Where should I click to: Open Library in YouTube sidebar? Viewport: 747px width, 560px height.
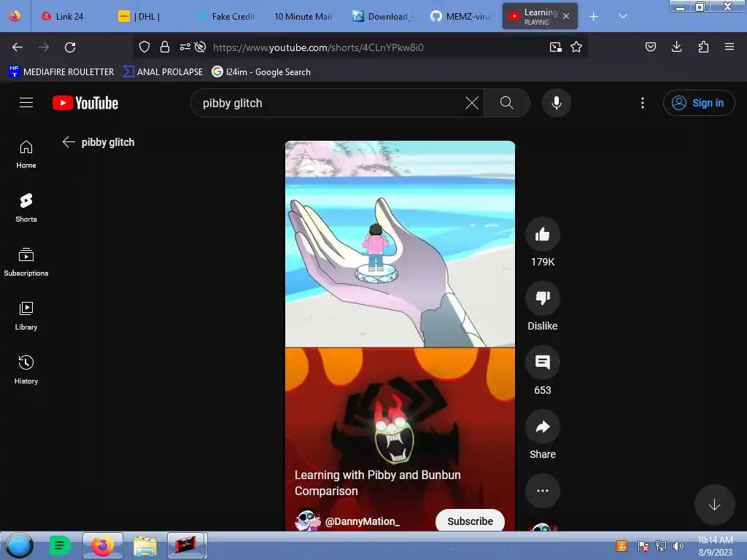point(26,316)
